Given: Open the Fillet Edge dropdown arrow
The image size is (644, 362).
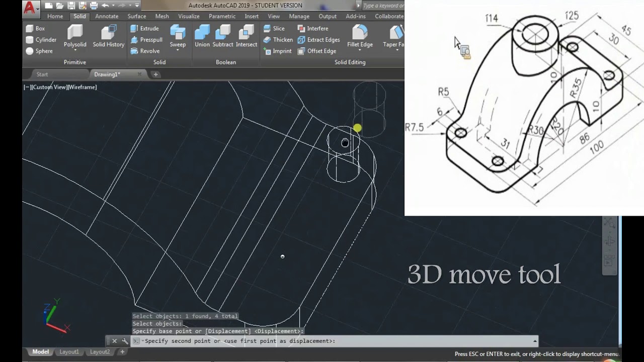Looking at the screenshot, I should (x=360, y=50).
